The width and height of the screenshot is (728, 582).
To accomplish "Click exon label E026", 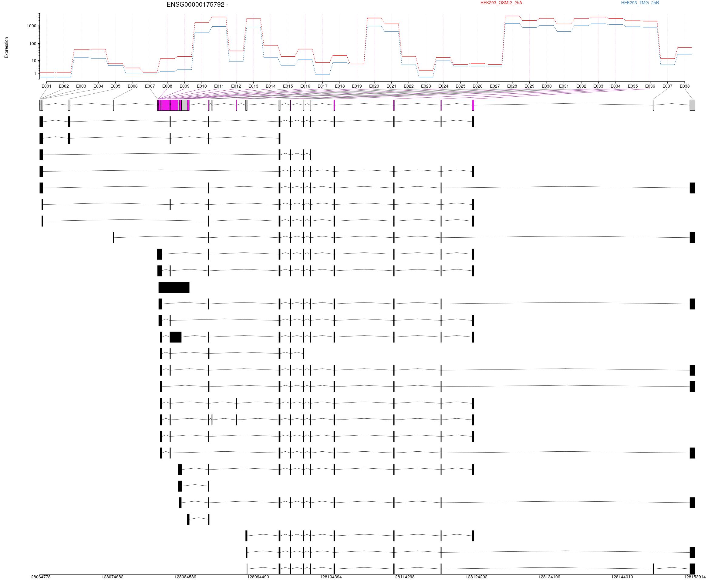I will [477, 86].
